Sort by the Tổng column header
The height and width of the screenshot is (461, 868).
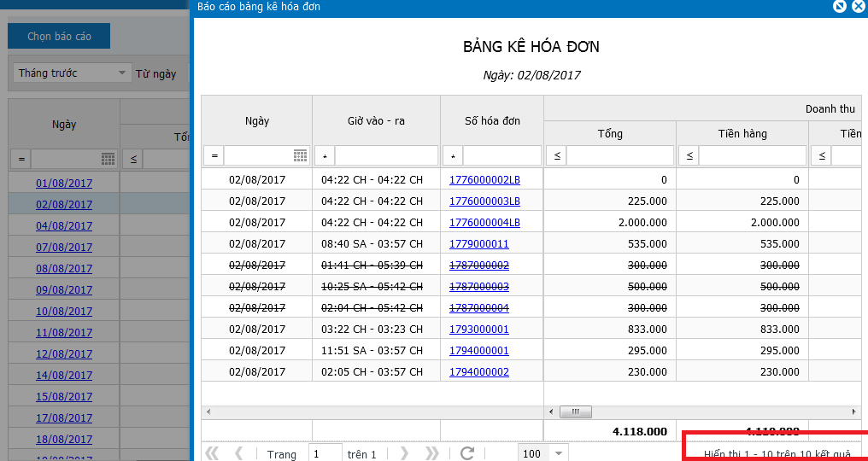[610, 133]
